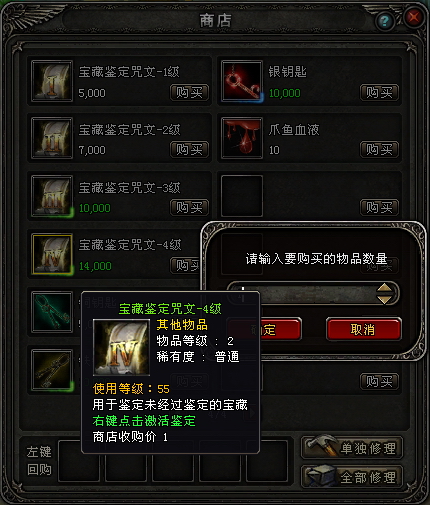Select the yellow iron key icon
The image size is (430, 505).
coord(52,370)
